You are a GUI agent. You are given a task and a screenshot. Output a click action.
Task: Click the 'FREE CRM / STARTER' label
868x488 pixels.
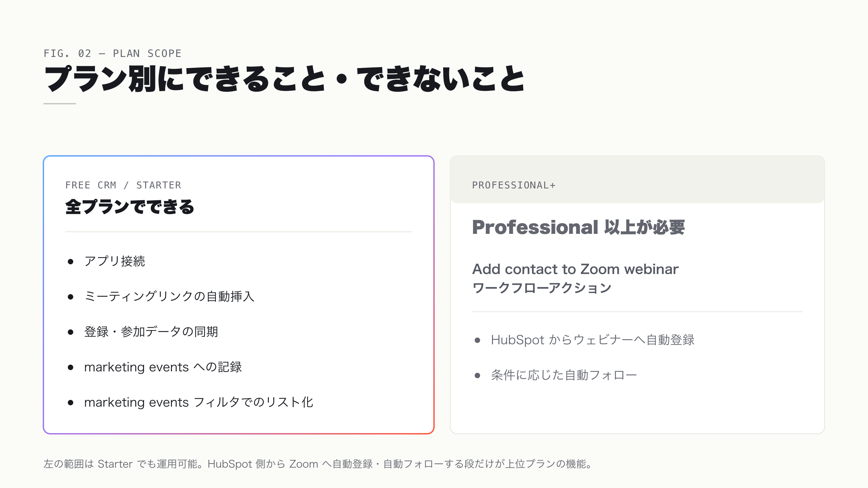pyautogui.click(x=123, y=185)
